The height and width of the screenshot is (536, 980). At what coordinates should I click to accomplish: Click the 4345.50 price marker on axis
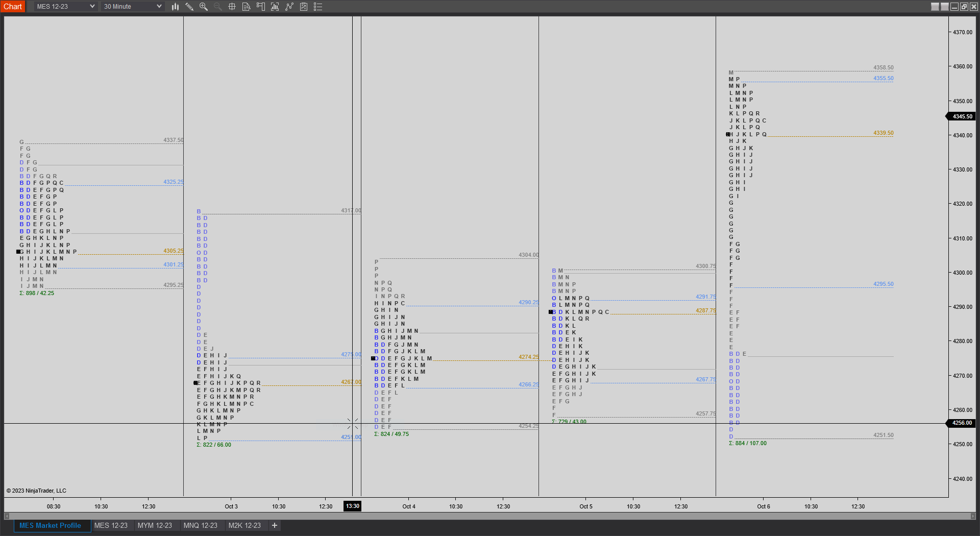962,116
